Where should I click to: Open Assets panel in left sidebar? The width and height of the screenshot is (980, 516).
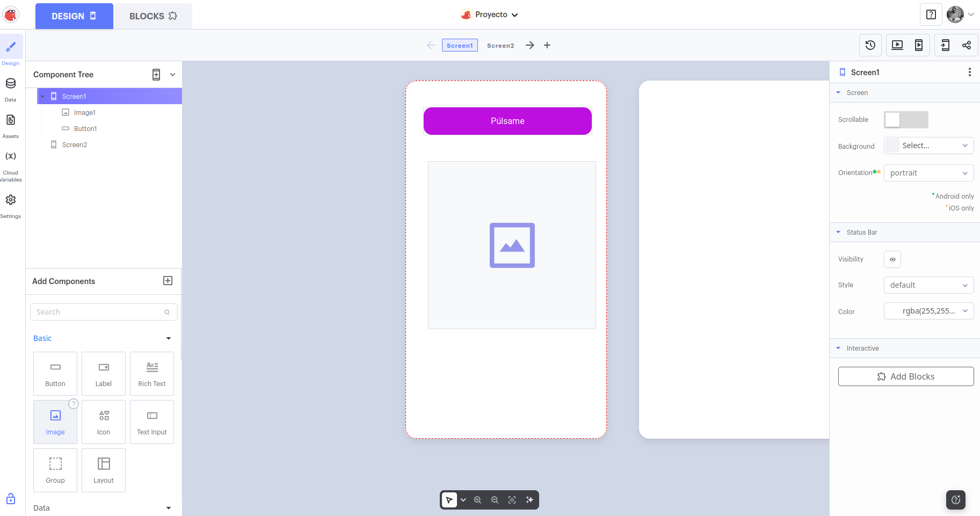[11, 125]
